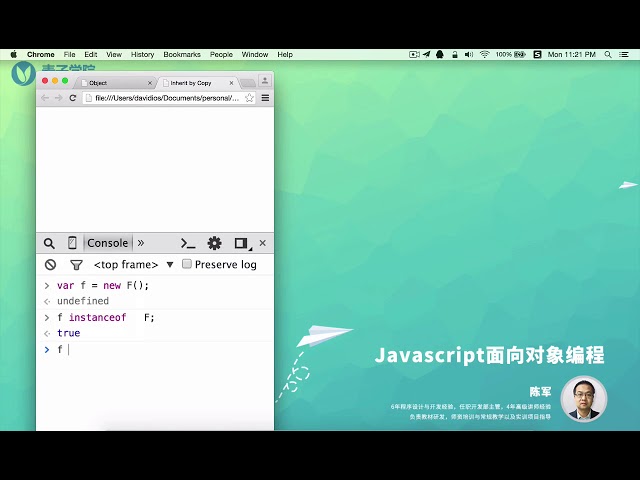Open the Wi-Fi status menu
The image size is (640, 480).
pos(484,54)
